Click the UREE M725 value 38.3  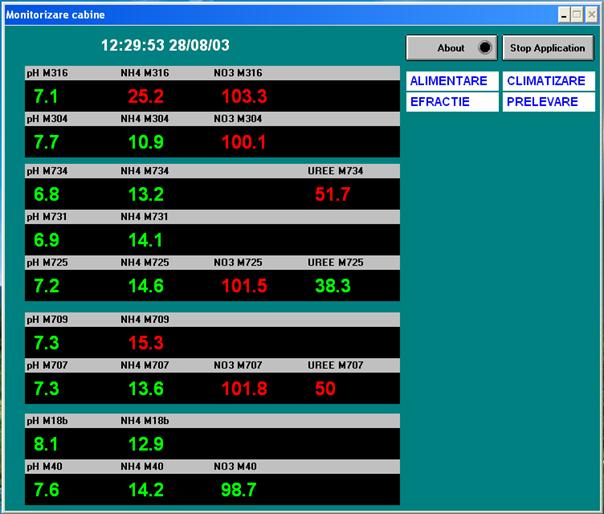coord(332,286)
